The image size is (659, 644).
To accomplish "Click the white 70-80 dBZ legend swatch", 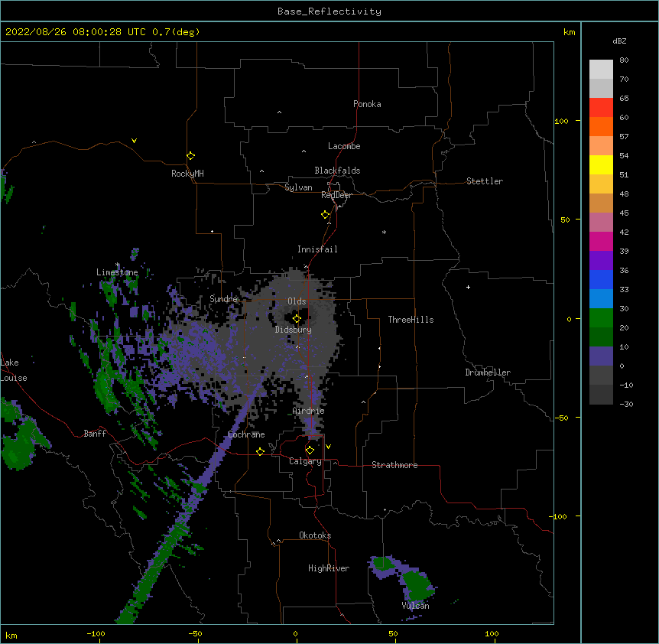I will (601, 70).
